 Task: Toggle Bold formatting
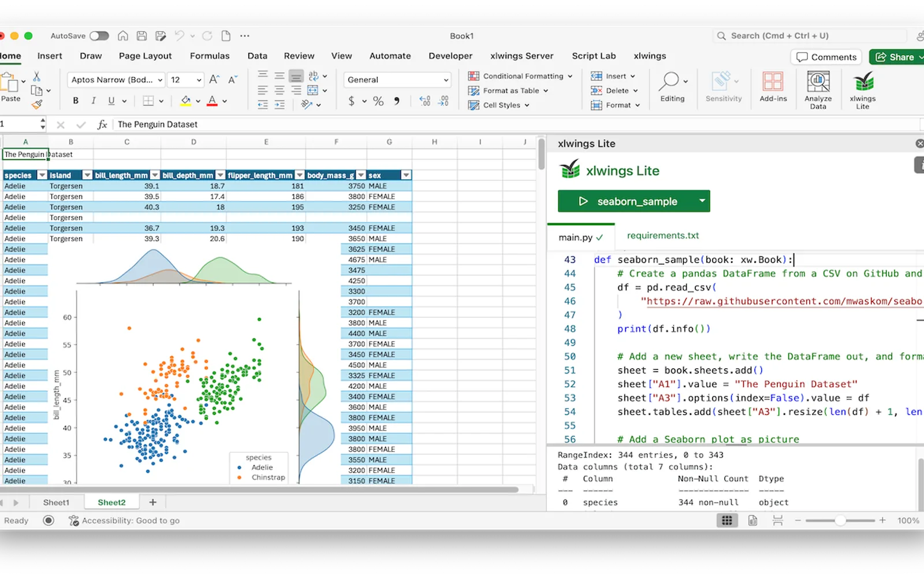click(x=76, y=101)
